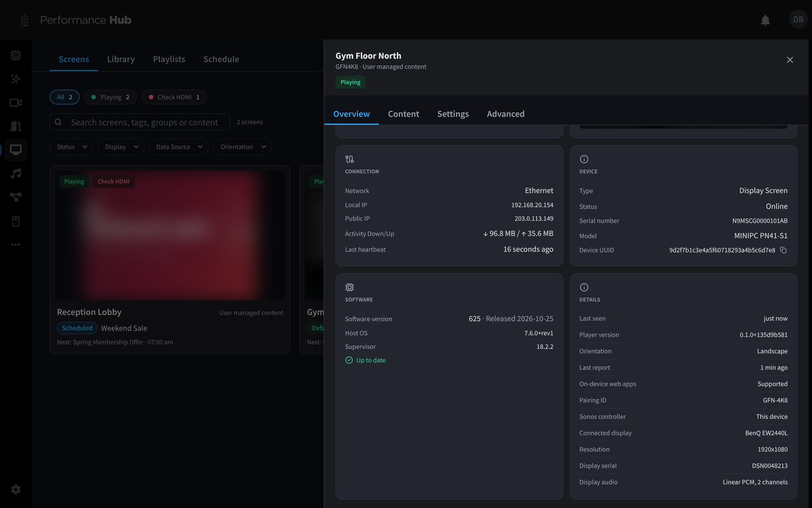Select the Overview tab in the panel
The height and width of the screenshot is (508, 812).
[351, 114]
